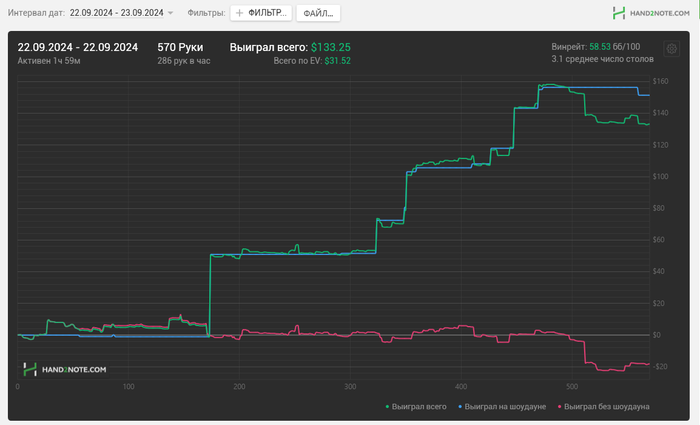Open the date interval dropdown arrow
700x425 pixels.
(170, 13)
